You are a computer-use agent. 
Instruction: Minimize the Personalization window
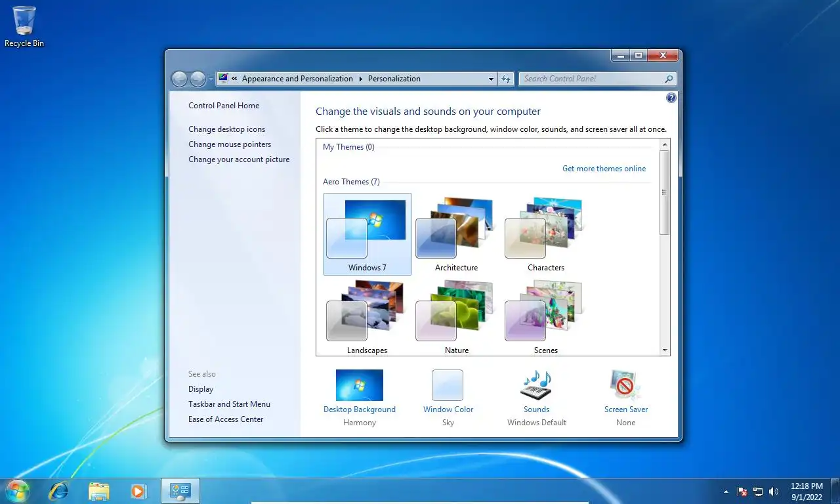coord(620,56)
